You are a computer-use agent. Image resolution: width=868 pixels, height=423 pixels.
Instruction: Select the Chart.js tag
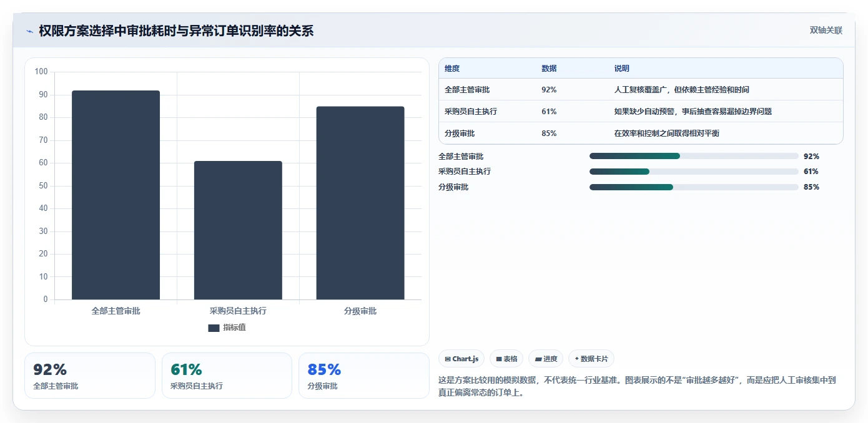461,359
